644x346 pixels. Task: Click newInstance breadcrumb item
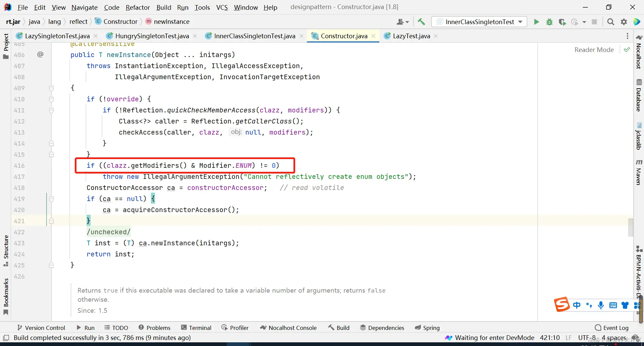coord(167,21)
